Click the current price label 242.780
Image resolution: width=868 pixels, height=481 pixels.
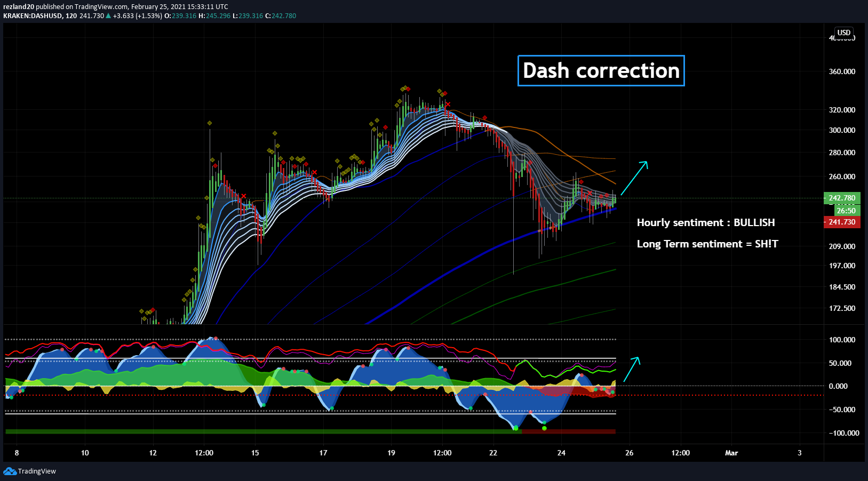(x=842, y=198)
